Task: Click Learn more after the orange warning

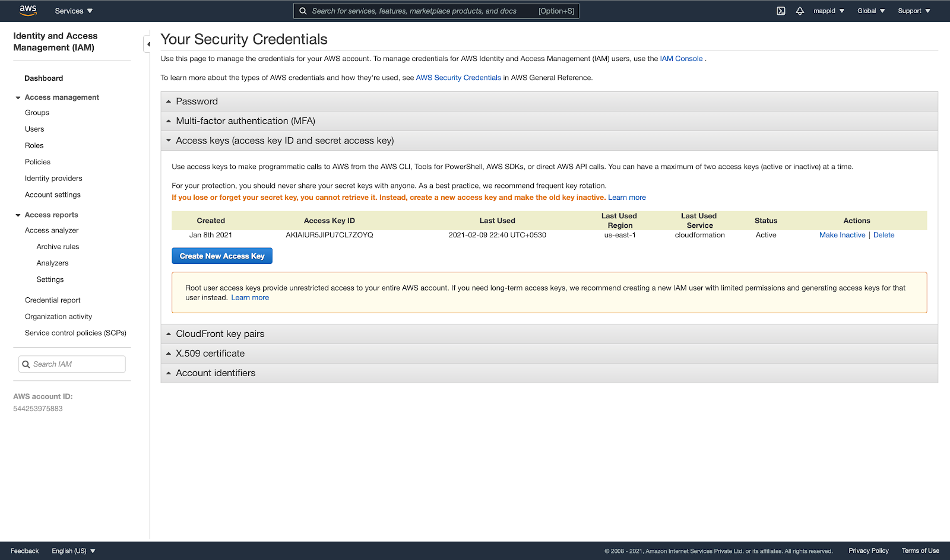Action: point(627,198)
